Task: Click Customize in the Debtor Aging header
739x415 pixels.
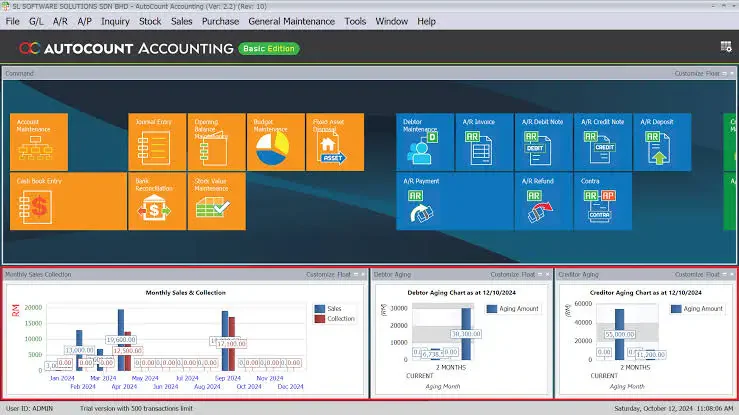Action: coord(505,274)
